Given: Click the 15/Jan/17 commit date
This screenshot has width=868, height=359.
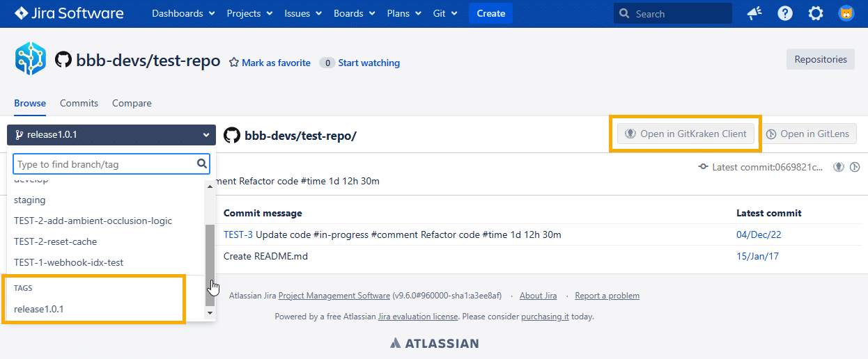Looking at the screenshot, I should point(759,256).
